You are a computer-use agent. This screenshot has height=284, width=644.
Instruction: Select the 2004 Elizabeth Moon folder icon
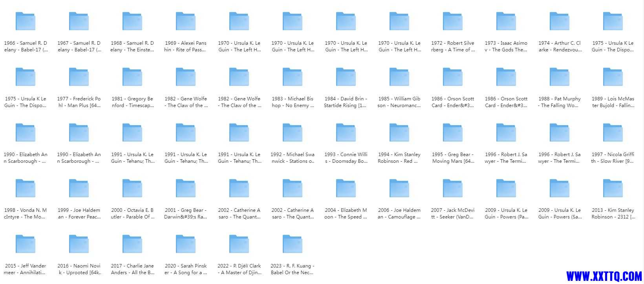pyautogui.click(x=346, y=188)
